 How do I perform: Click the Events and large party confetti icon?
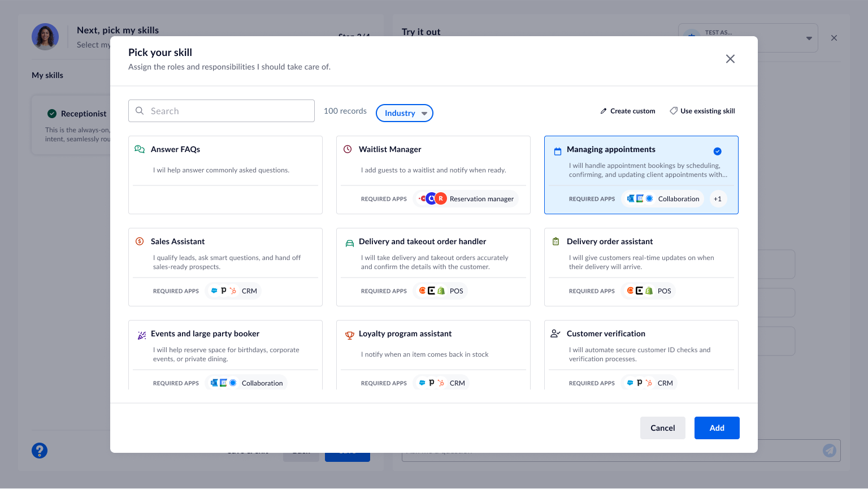tap(142, 336)
